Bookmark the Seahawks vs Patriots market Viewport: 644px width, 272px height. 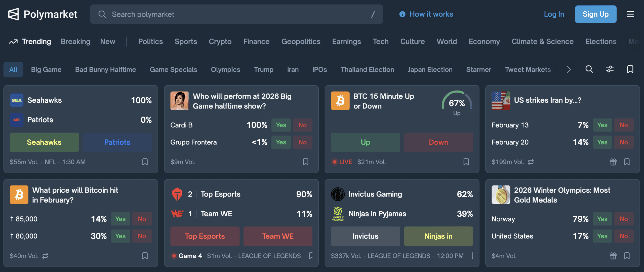[x=145, y=162]
